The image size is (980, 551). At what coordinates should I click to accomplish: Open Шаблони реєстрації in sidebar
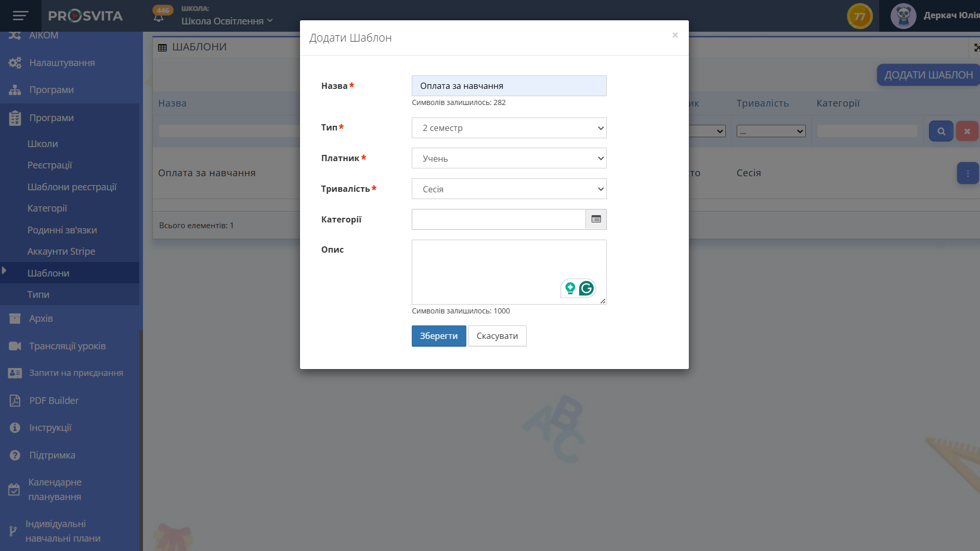(x=72, y=187)
